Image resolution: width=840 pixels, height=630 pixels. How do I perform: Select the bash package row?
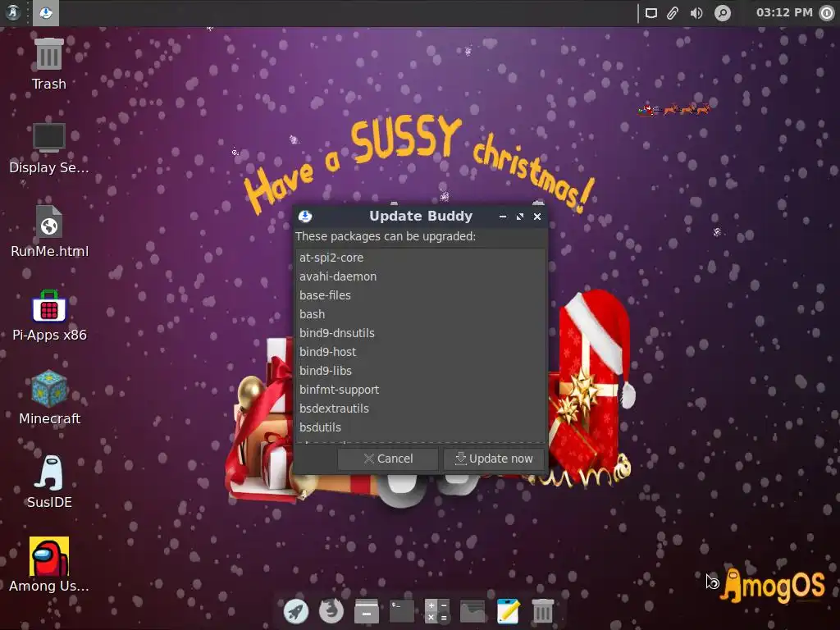pyautogui.click(x=421, y=314)
